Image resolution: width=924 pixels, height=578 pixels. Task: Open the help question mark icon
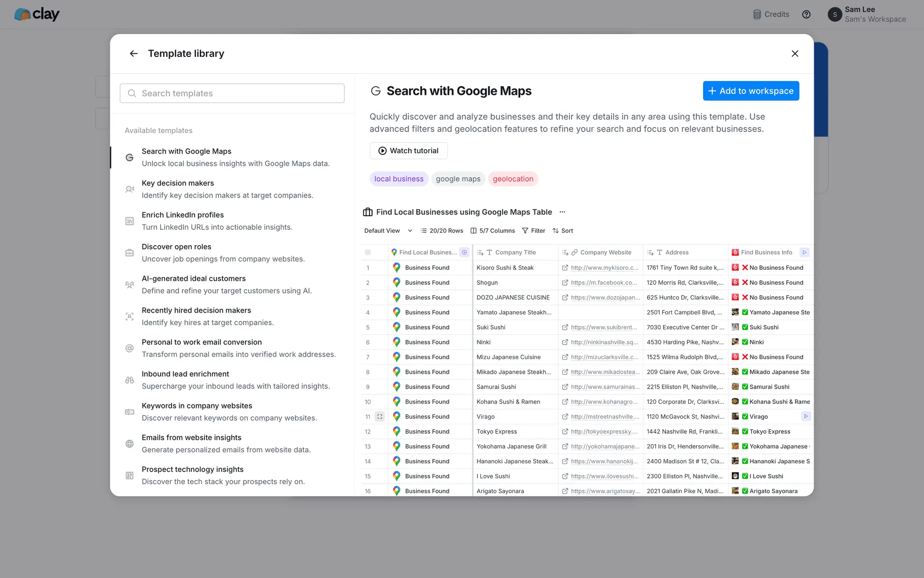coord(806,14)
